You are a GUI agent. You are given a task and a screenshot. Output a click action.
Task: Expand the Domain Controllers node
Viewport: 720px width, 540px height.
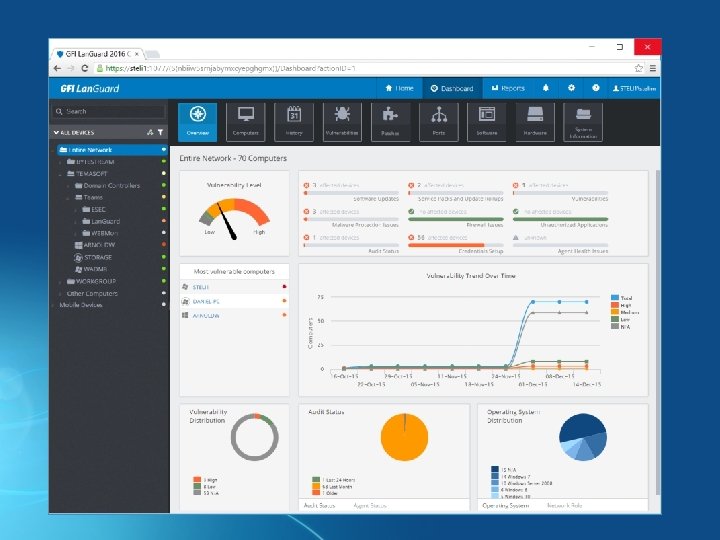(x=68, y=186)
